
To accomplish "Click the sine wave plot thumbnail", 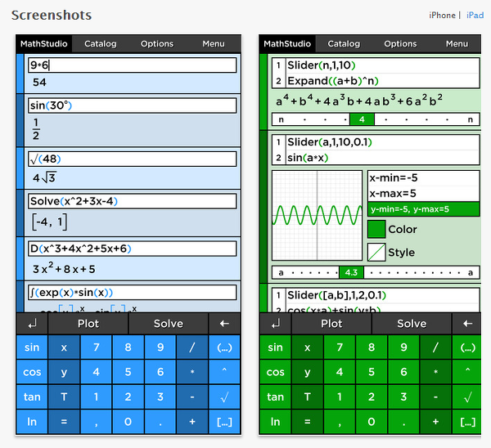I will (x=318, y=216).
